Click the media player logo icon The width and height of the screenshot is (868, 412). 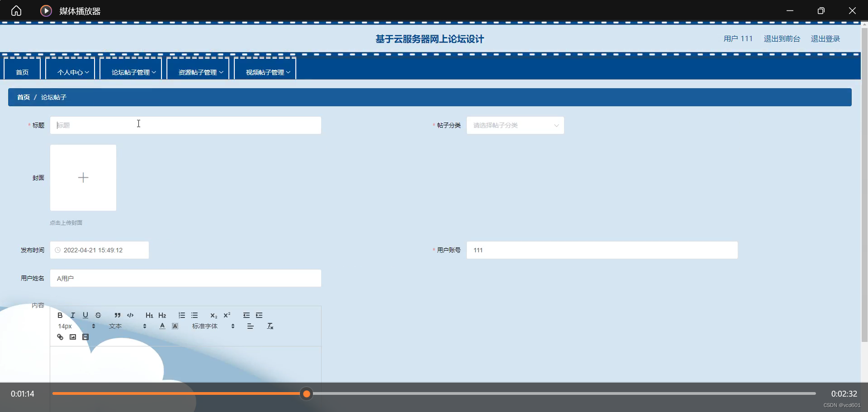coord(46,10)
